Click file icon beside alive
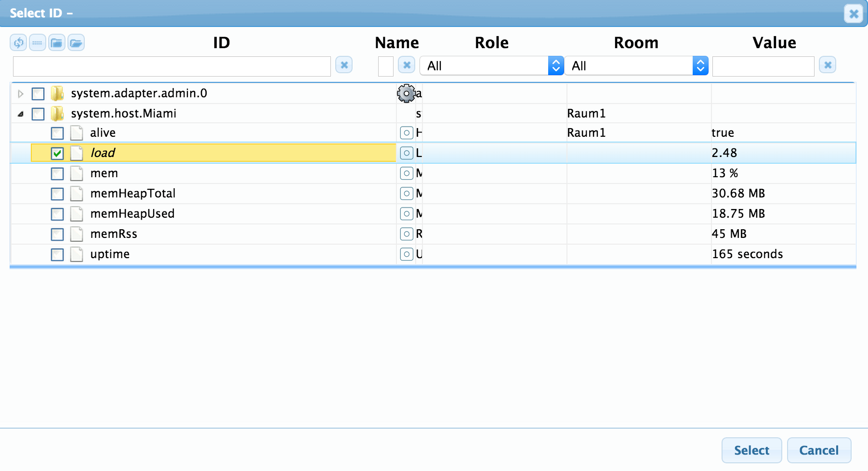Screen dimensions: 868x471 [x=77, y=133]
